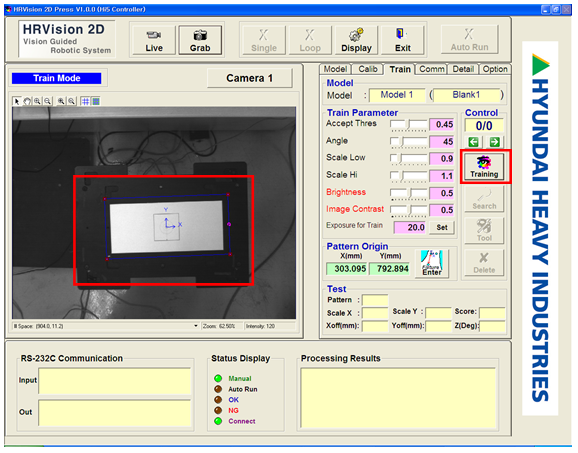Click the Test Score field
The height and width of the screenshot is (453, 578).
492,313
